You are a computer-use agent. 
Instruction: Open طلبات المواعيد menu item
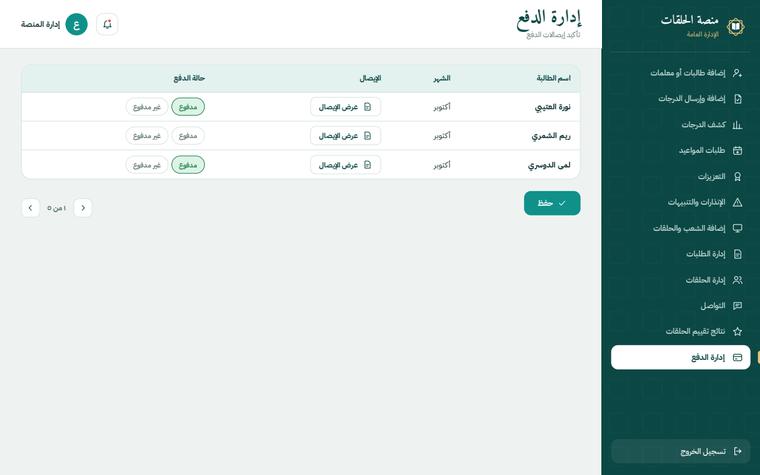pos(681,151)
